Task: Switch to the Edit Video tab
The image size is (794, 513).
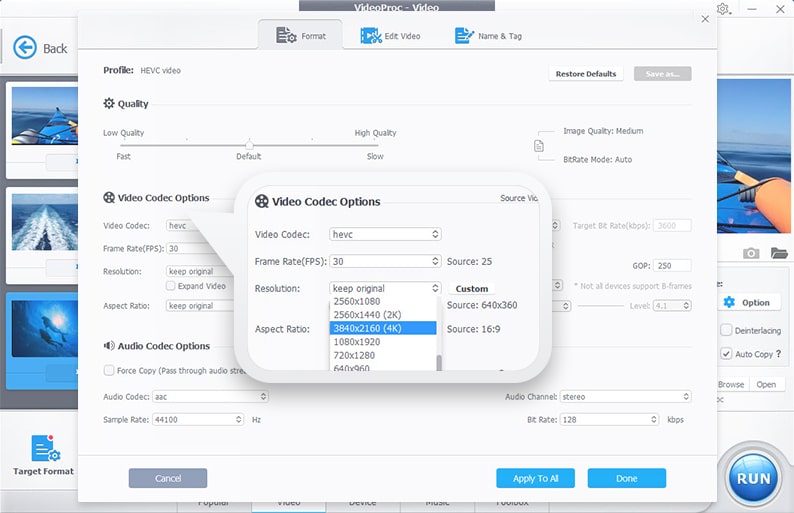Action: click(390, 36)
